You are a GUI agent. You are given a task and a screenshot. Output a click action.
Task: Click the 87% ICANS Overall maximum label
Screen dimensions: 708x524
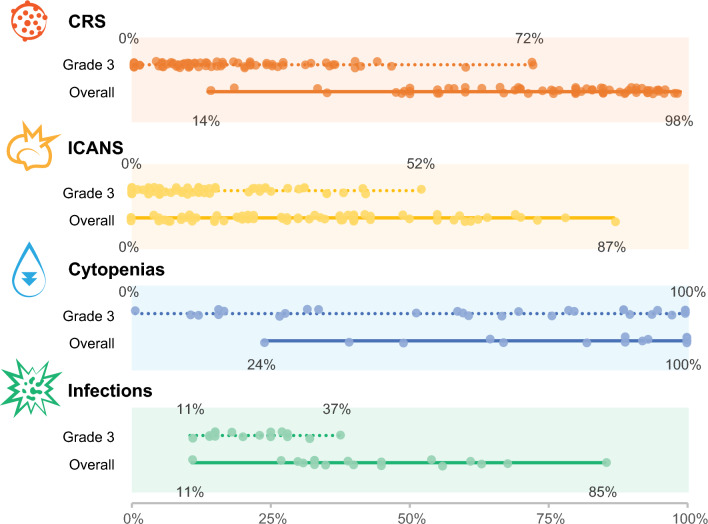(611, 246)
